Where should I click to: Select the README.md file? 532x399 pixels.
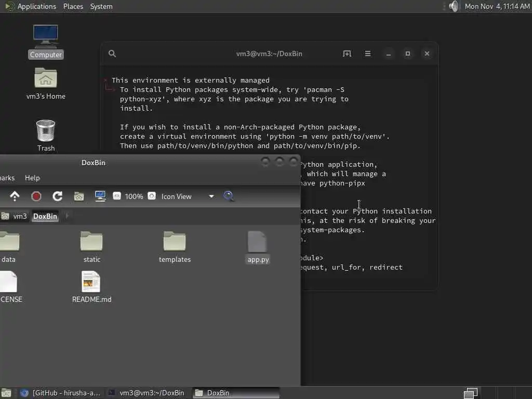[91, 287]
